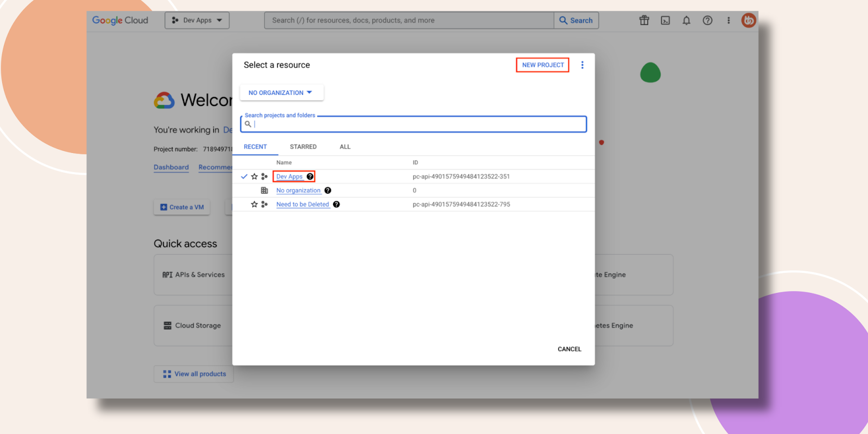Click the ID column header
The width and height of the screenshot is (868, 434).
tap(416, 163)
